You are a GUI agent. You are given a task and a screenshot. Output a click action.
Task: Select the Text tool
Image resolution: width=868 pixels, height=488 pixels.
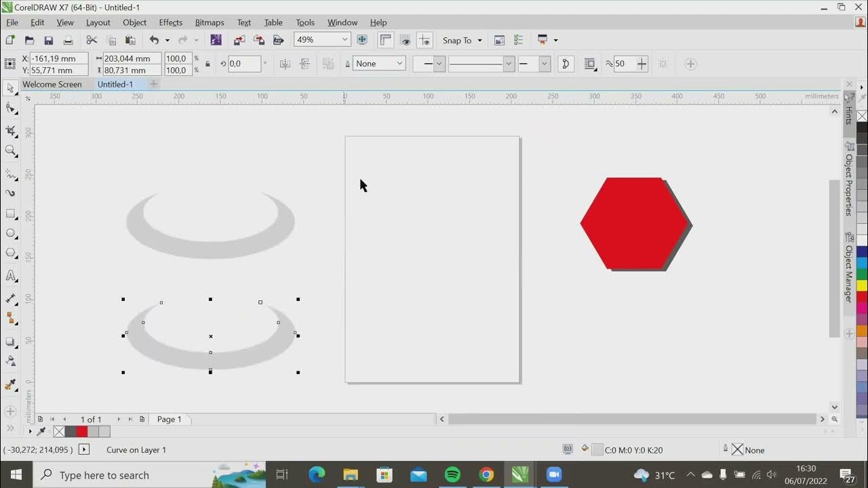(x=11, y=276)
